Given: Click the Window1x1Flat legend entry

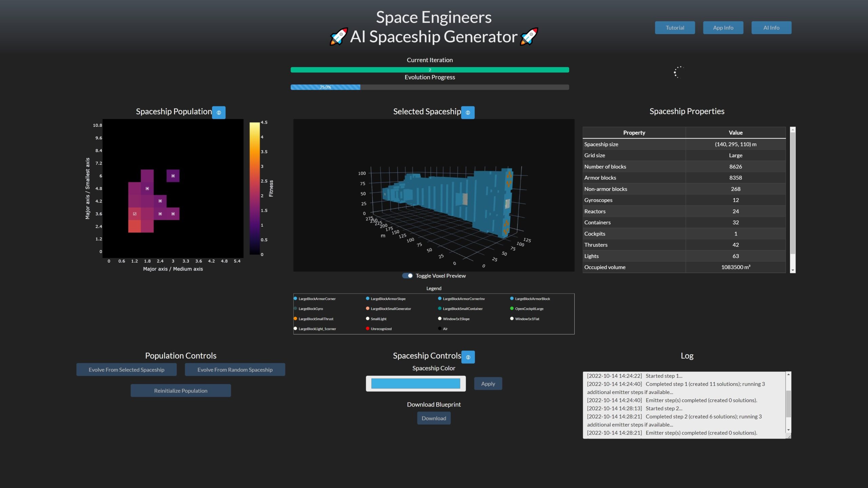Looking at the screenshot, I should (525, 319).
